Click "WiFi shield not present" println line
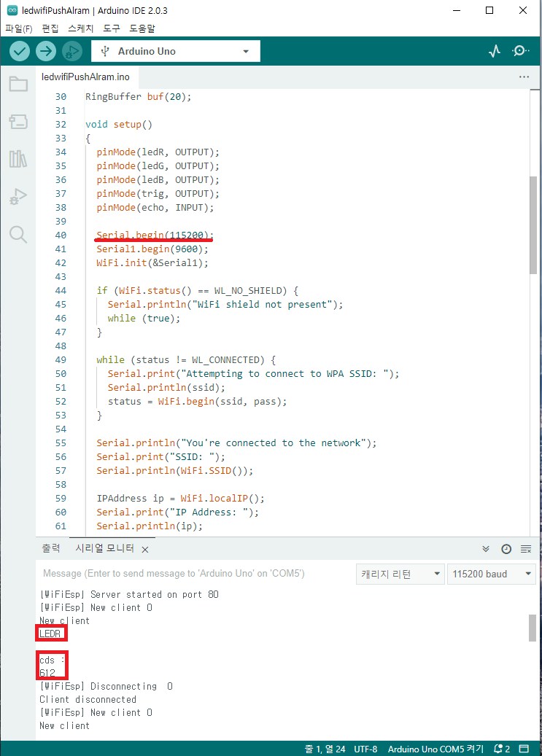The image size is (542, 756). [x=225, y=305]
